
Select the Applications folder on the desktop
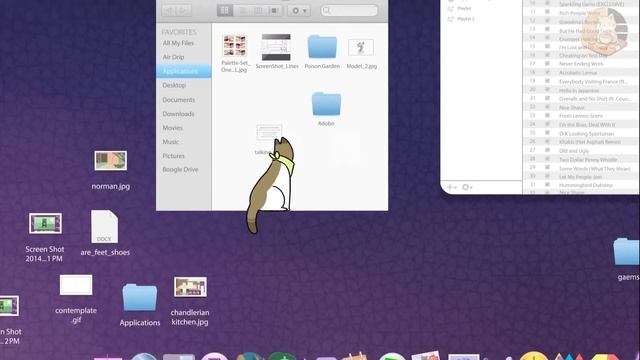tap(140, 298)
